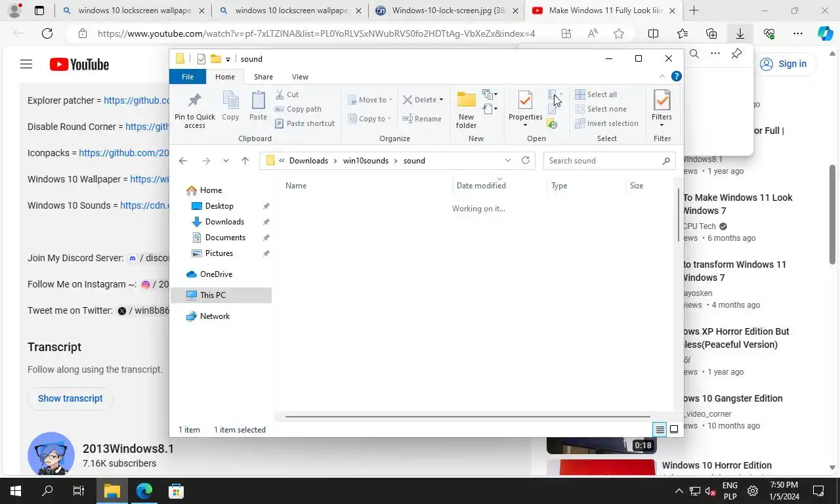This screenshot has height=504, width=840.
Task: Open the Copy to dropdown
Action: pos(370,119)
